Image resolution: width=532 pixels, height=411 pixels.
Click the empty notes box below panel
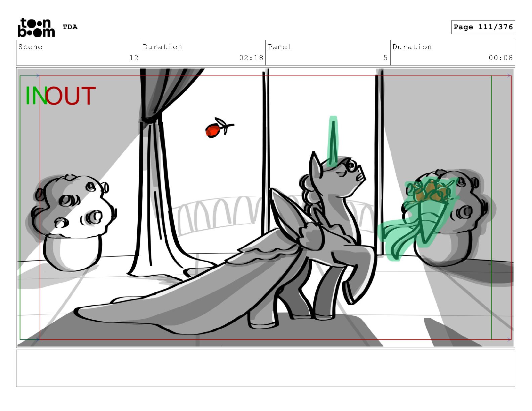[265, 368]
